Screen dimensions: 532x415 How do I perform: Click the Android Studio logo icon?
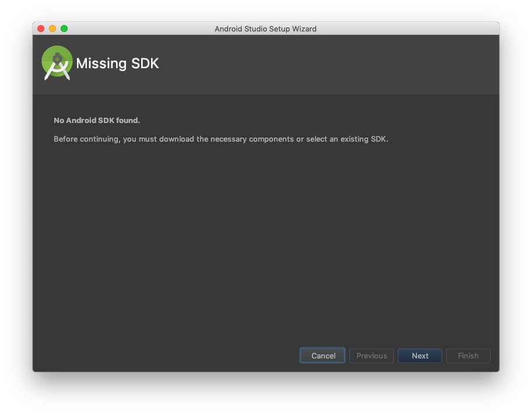click(57, 63)
